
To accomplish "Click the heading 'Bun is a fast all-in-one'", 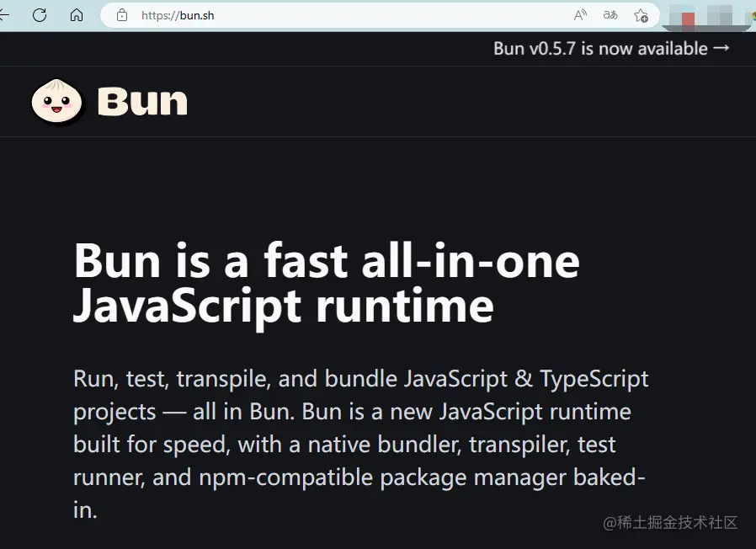I will tap(327, 261).
